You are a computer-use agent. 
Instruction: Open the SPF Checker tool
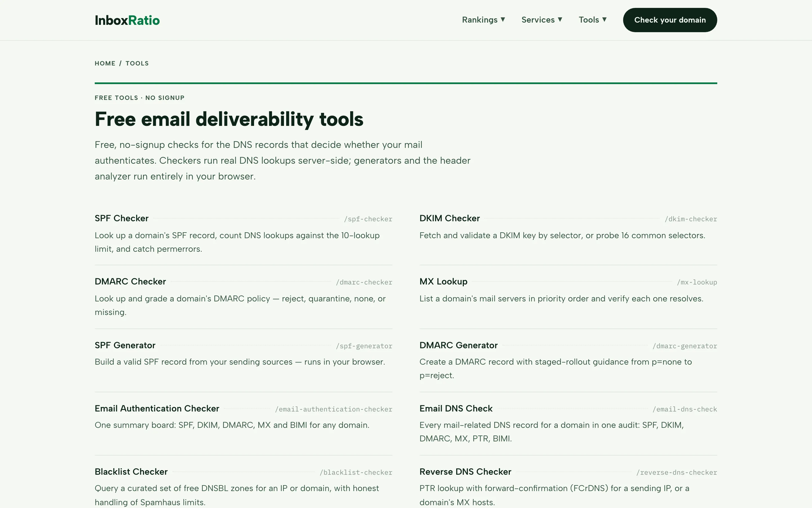(122, 218)
